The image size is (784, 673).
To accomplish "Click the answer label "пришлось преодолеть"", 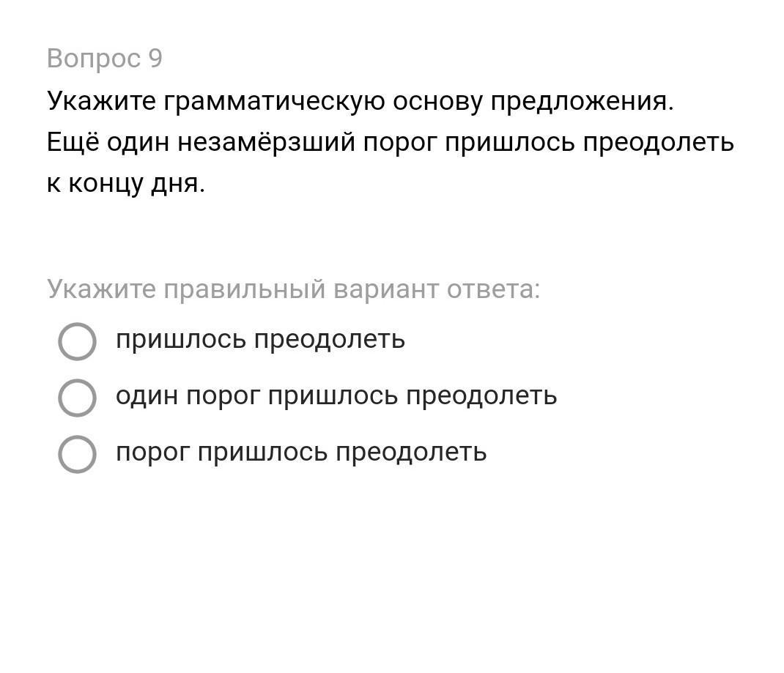I will [x=260, y=340].
